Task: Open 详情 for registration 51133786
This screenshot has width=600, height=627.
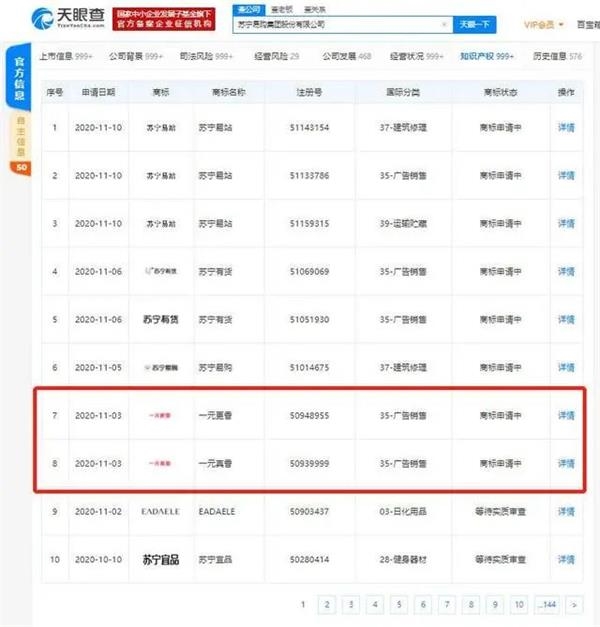Action: pyautogui.click(x=566, y=176)
